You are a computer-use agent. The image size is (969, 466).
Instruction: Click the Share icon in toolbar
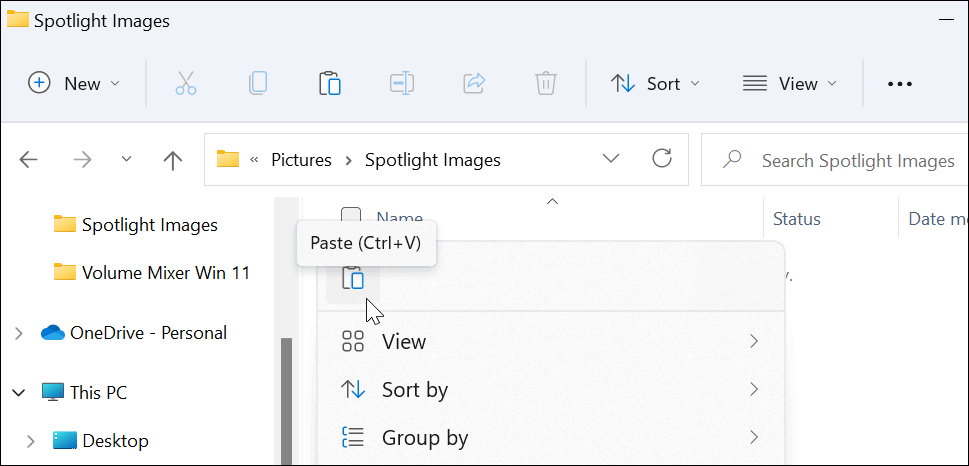click(474, 84)
